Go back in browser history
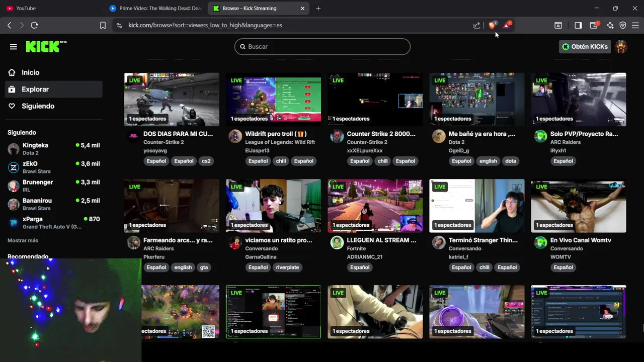644x362 pixels. tap(10, 25)
